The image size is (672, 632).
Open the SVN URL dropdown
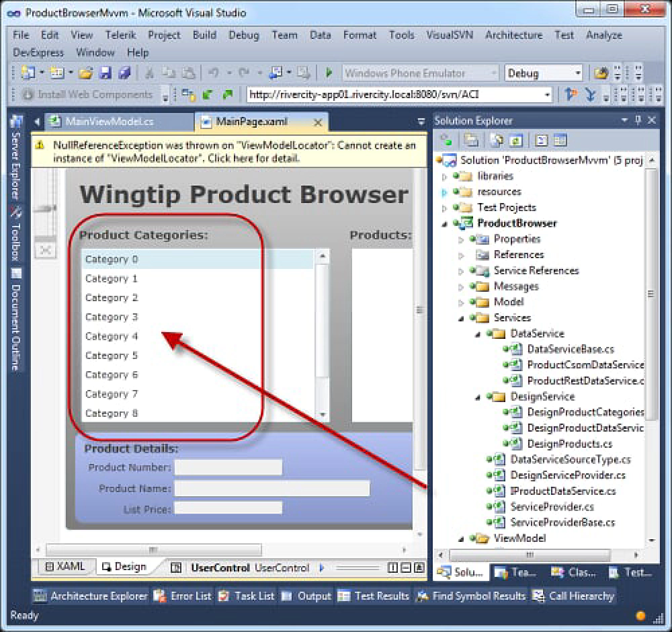[x=547, y=94]
